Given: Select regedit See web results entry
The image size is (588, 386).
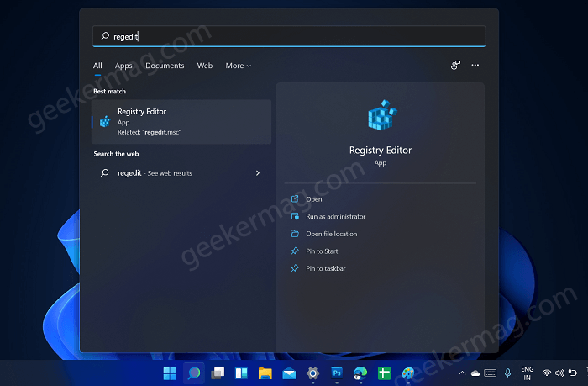Looking at the screenshot, I should [181, 173].
